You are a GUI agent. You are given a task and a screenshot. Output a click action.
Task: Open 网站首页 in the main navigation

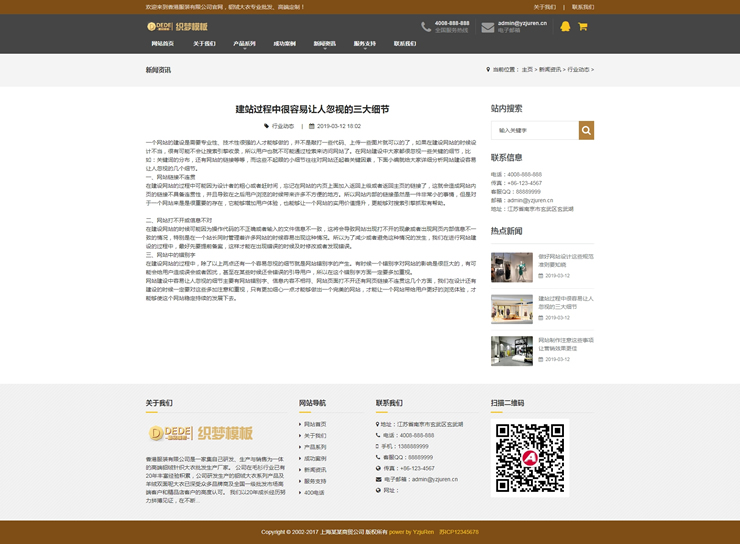pos(163,44)
